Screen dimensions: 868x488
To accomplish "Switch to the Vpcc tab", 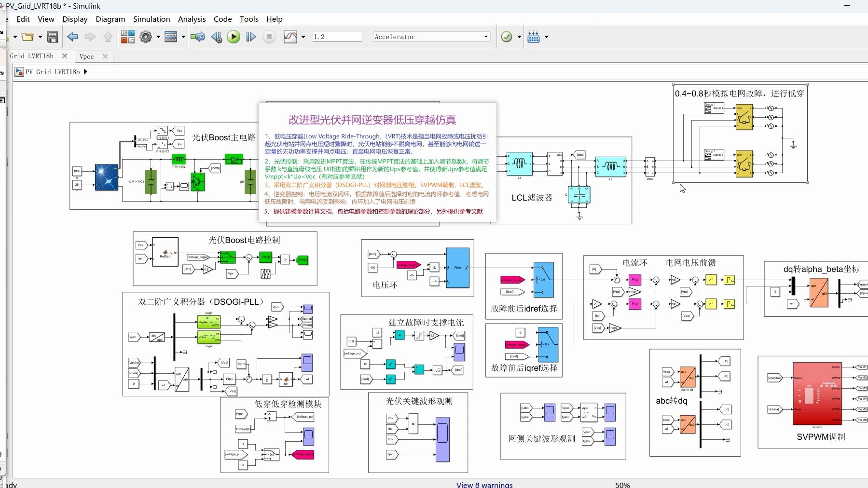I will (x=87, y=56).
